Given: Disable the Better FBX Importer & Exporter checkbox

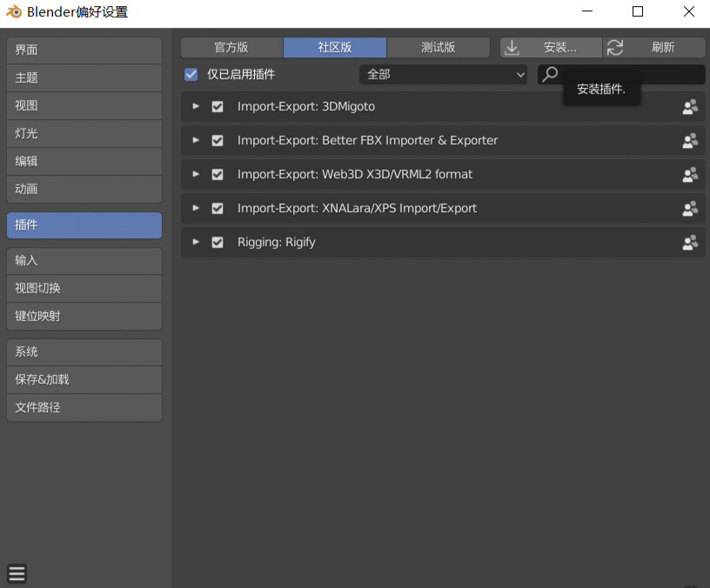Looking at the screenshot, I should tap(218, 141).
